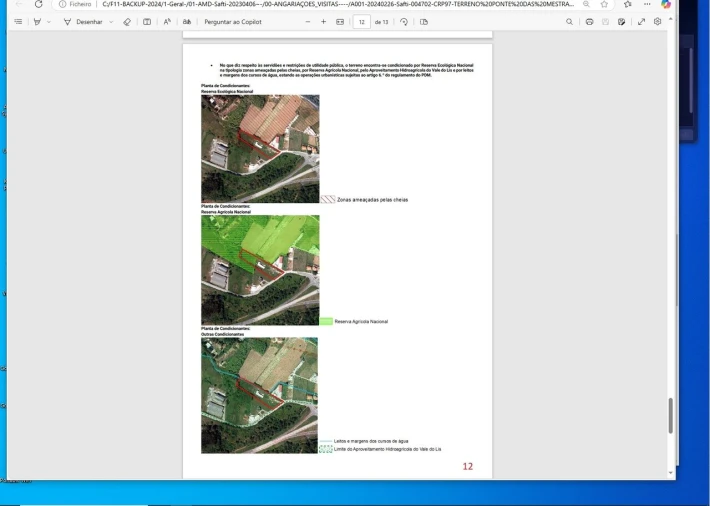The height and width of the screenshot is (506, 710).
Task: Zoom in with the plus button
Action: pyautogui.click(x=324, y=22)
